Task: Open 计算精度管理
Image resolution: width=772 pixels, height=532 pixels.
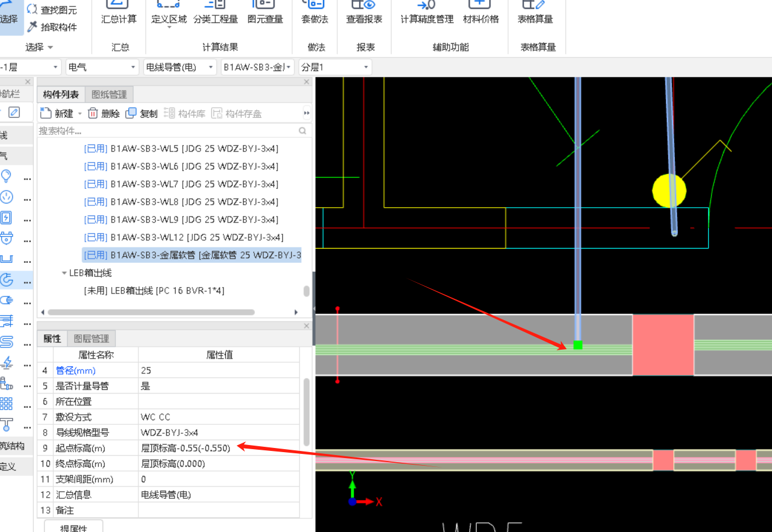Action: 427,13
